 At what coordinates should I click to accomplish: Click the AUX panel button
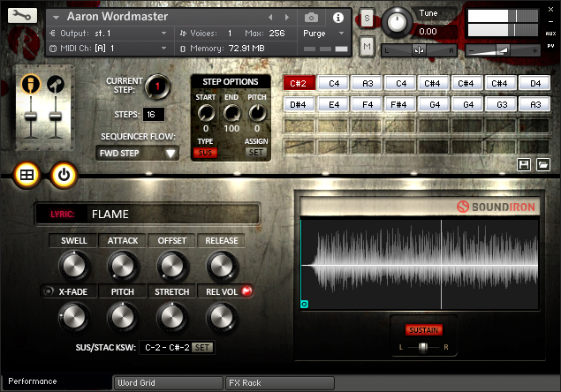click(550, 34)
